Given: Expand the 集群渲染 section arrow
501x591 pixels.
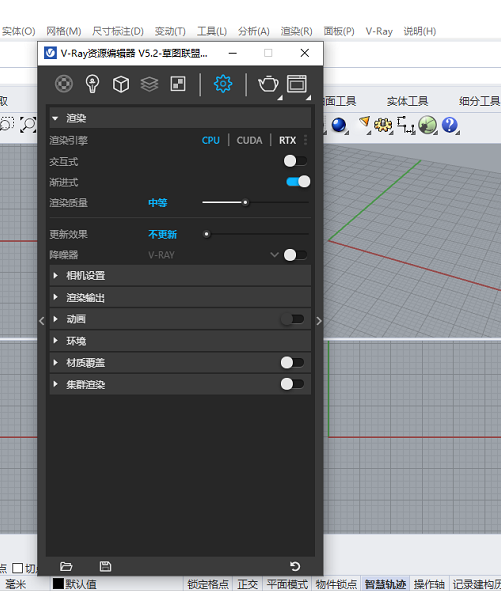Looking at the screenshot, I should 55,384.
